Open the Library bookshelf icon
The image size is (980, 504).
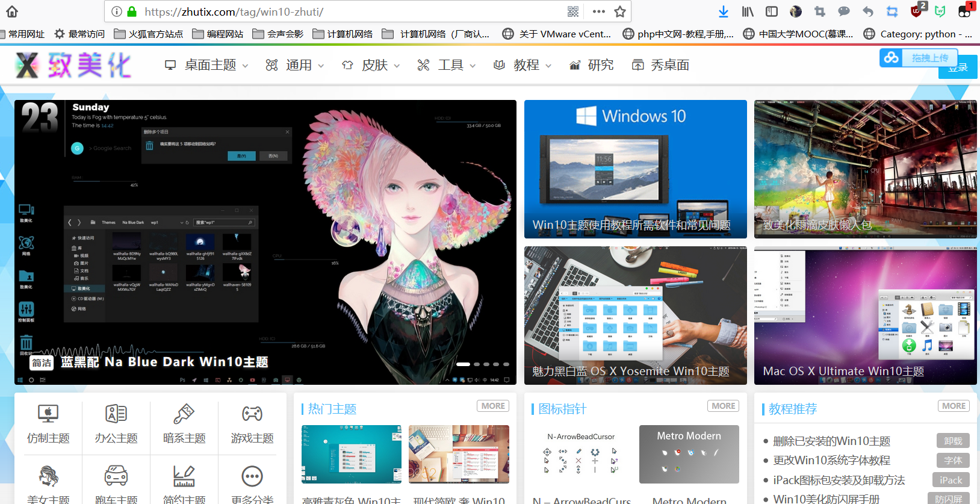tap(748, 11)
